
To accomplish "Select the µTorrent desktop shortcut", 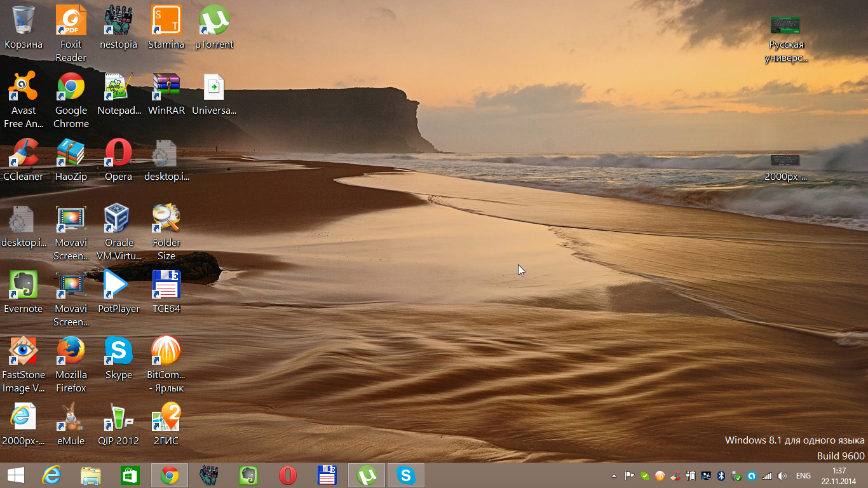I will [x=214, y=28].
